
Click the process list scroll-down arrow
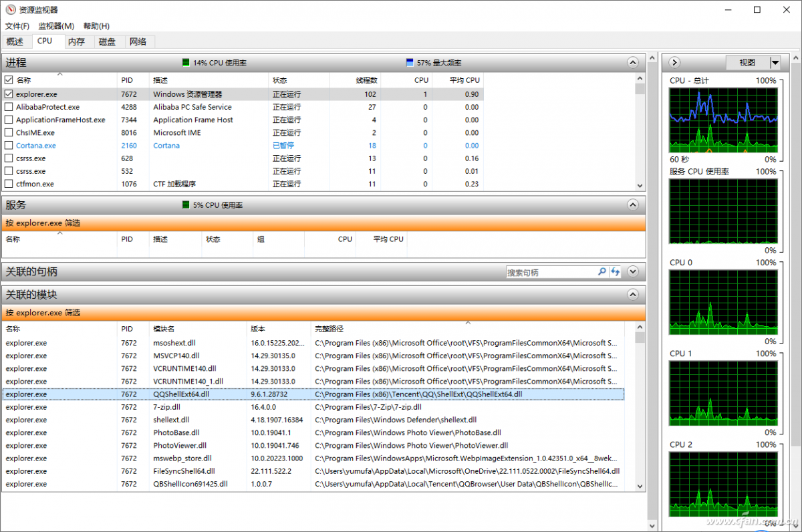(x=640, y=186)
